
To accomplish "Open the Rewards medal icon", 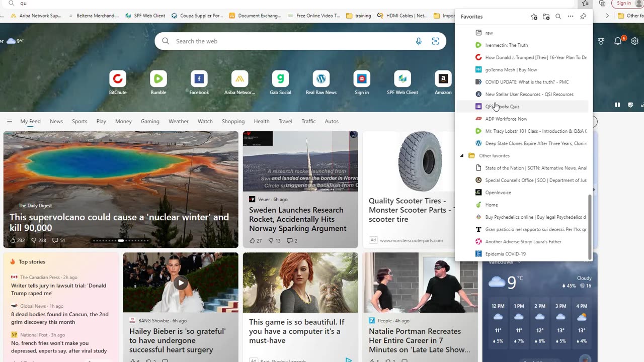I will click(601, 41).
